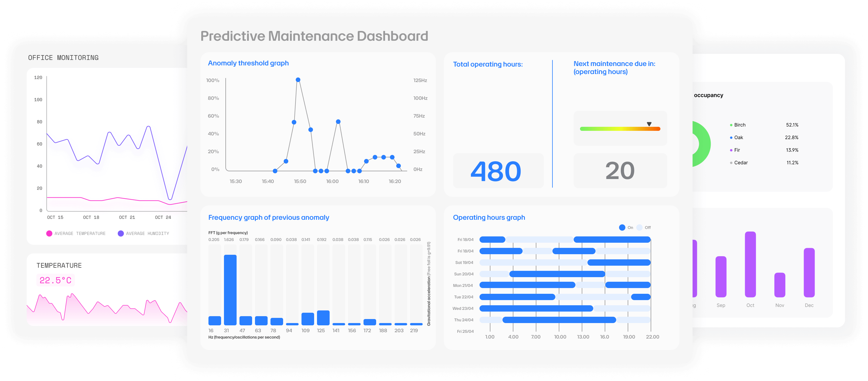
Task: Toggle Average Temperature legend dot
Action: (x=49, y=233)
